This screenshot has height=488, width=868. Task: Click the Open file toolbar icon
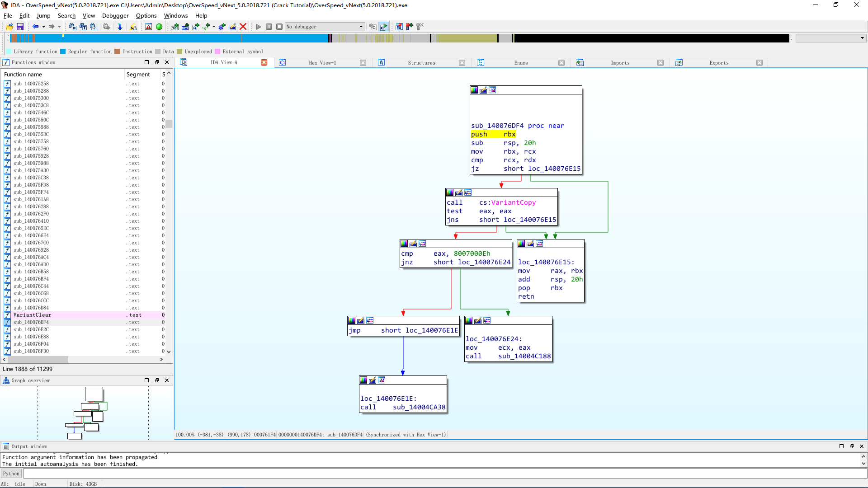click(x=9, y=27)
